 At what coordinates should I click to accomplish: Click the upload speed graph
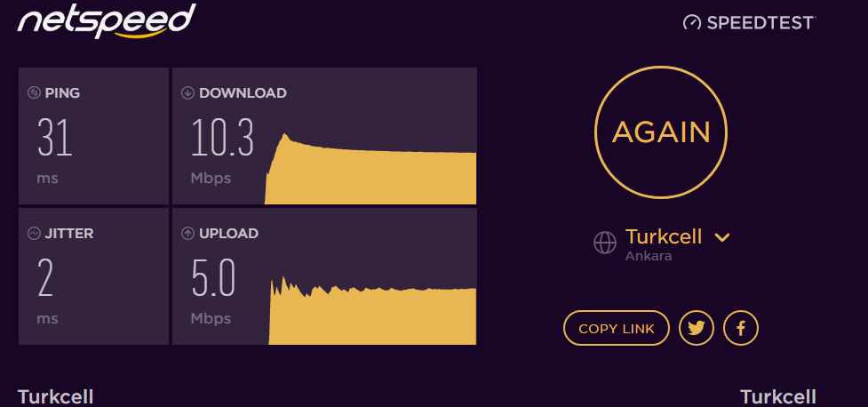click(x=372, y=311)
